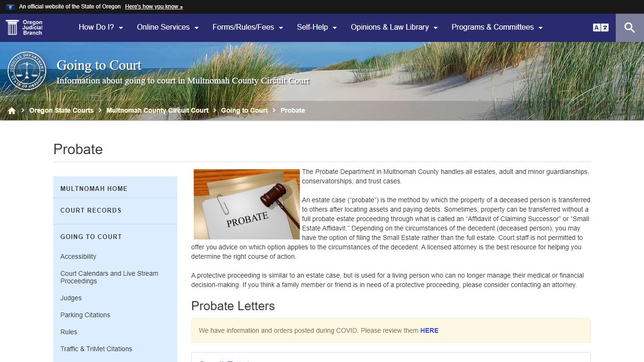Open the site search magnifier icon
This screenshot has width=644, height=362.
tap(629, 27)
